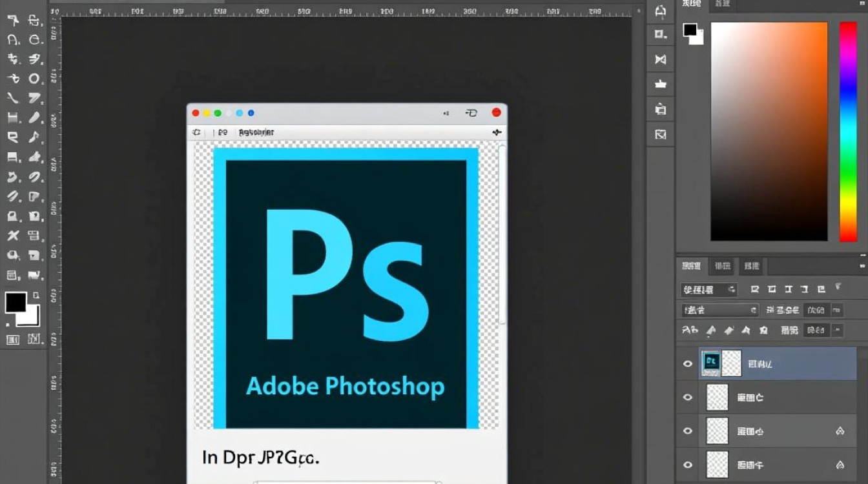Open the layer filter kind dropdown
The width and height of the screenshot is (868, 484).
click(x=708, y=290)
